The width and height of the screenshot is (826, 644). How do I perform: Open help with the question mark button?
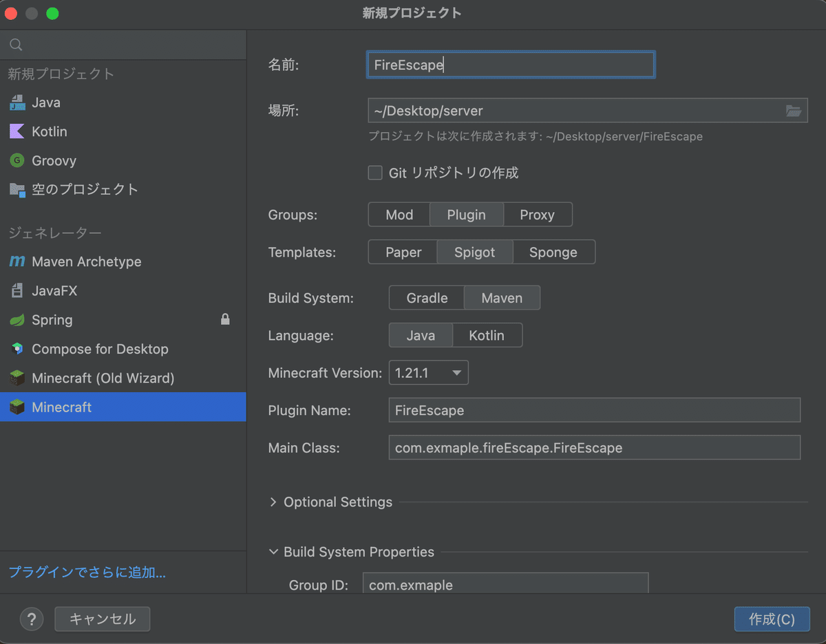pos(32,619)
